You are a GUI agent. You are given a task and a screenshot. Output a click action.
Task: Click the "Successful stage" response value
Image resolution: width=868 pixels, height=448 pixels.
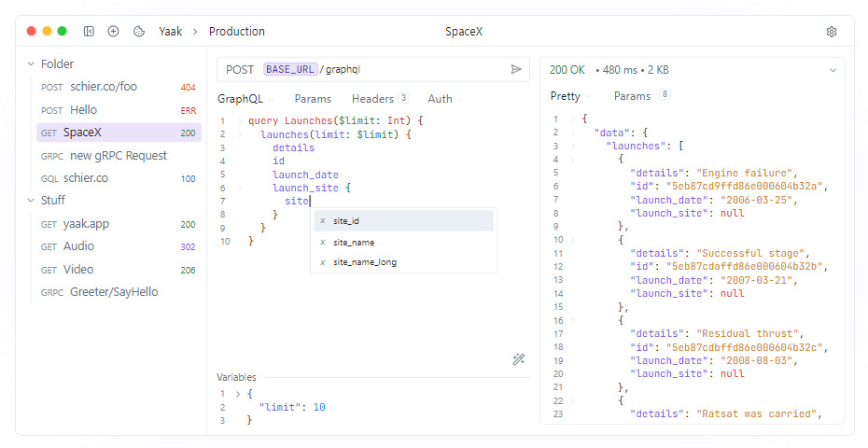pos(753,253)
